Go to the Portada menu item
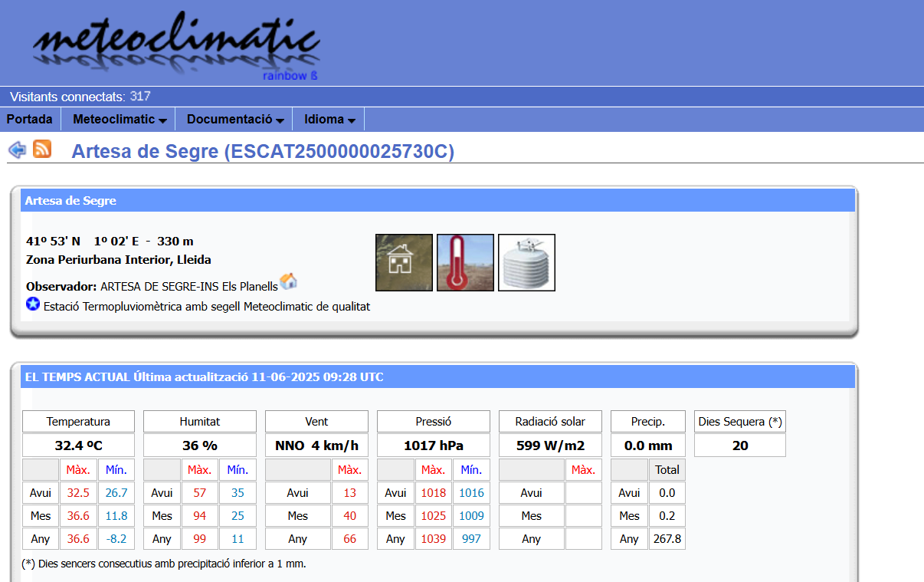924x582 pixels. [30, 120]
